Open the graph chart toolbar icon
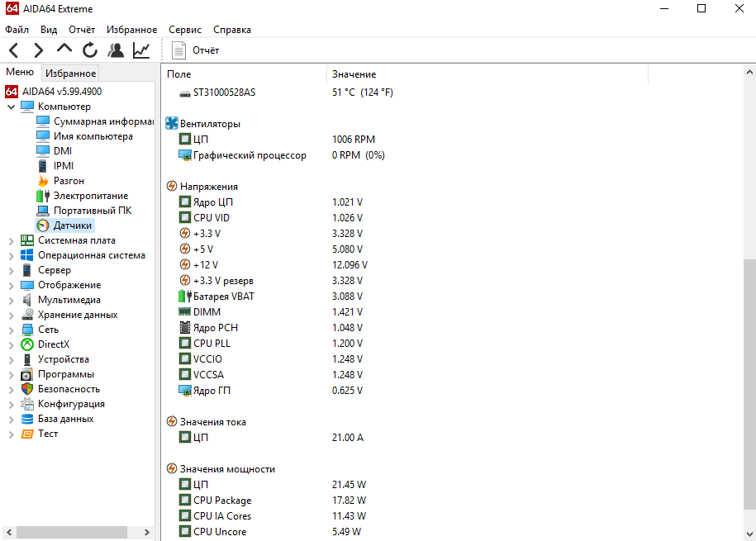The image size is (756, 541). (x=141, y=50)
